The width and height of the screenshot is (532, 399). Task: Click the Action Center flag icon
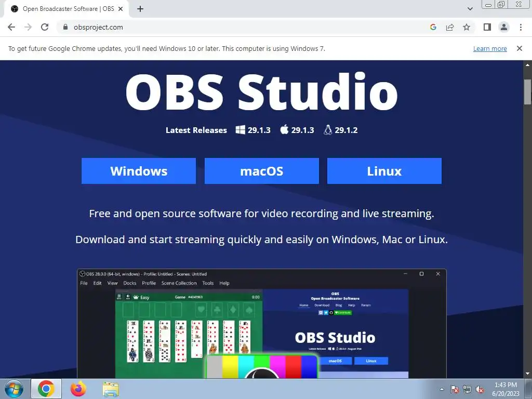[x=454, y=389]
